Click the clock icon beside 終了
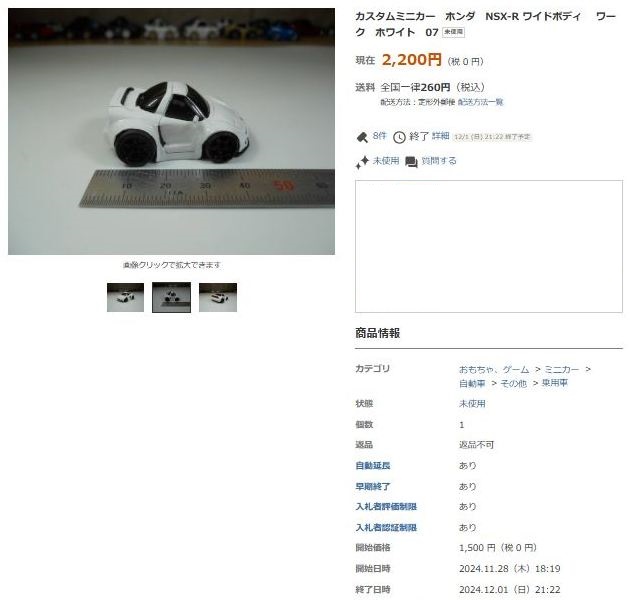The width and height of the screenshot is (630, 600). 399,137
